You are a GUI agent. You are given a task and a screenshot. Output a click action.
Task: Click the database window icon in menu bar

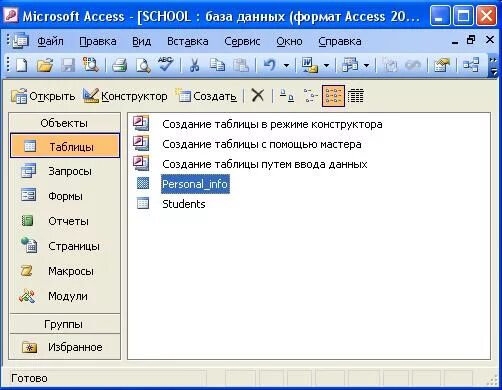tap(21, 41)
